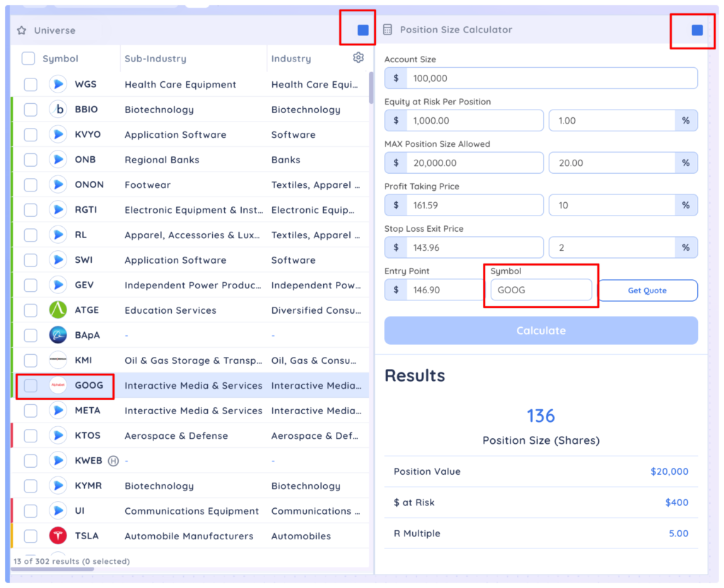
Task: Click the Entry Point price field
Action: pyautogui.click(x=434, y=290)
